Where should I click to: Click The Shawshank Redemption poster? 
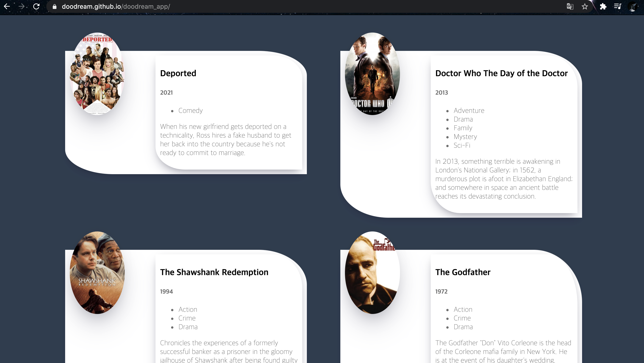(x=97, y=272)
